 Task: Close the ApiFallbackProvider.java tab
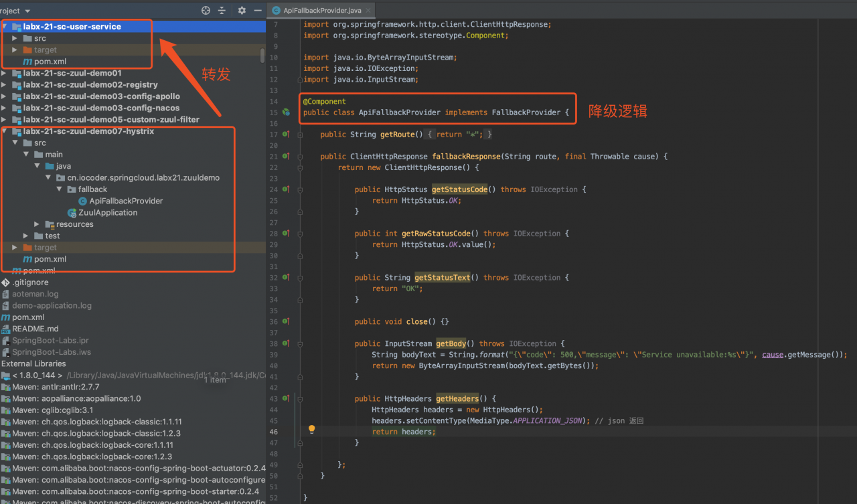[368, 11]
